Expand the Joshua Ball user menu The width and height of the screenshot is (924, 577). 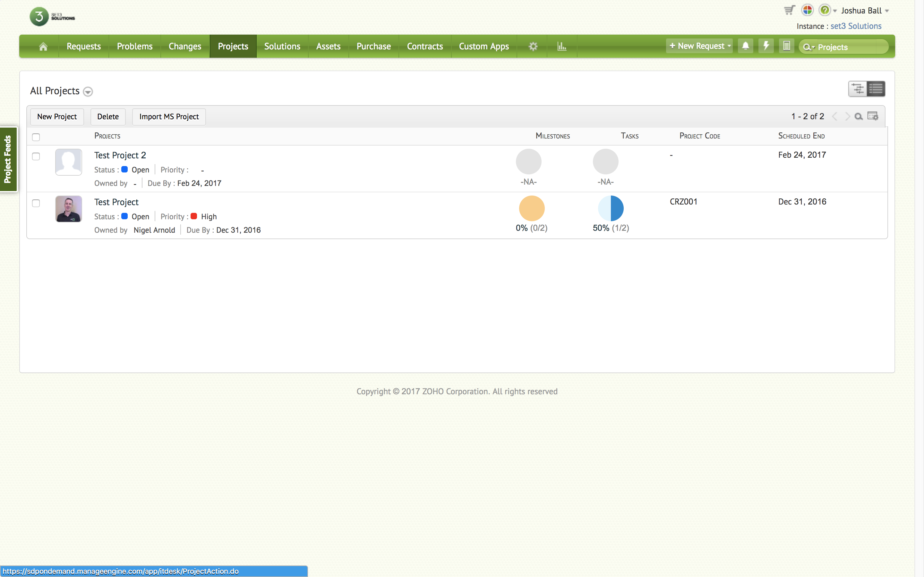[865, 11]
